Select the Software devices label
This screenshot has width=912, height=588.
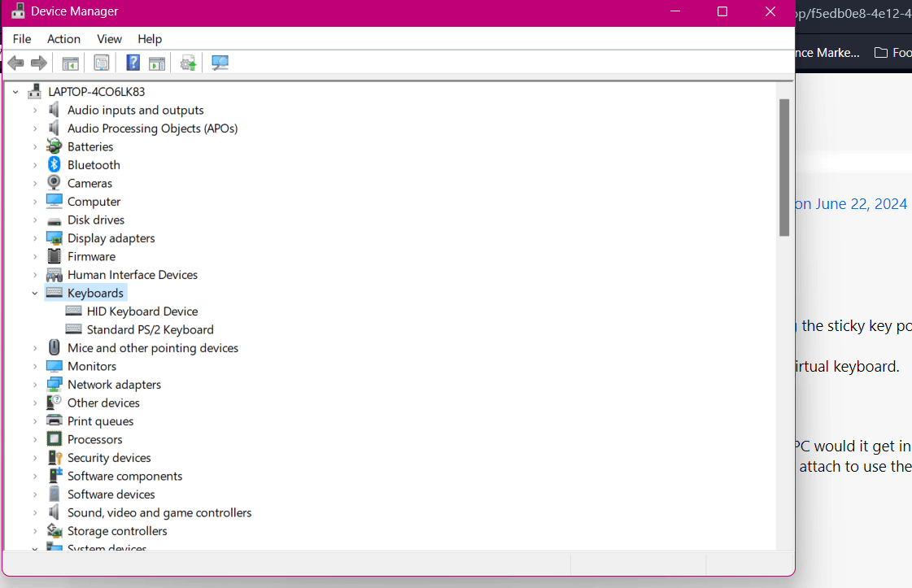pyautogui.click(x=111, y=494)
